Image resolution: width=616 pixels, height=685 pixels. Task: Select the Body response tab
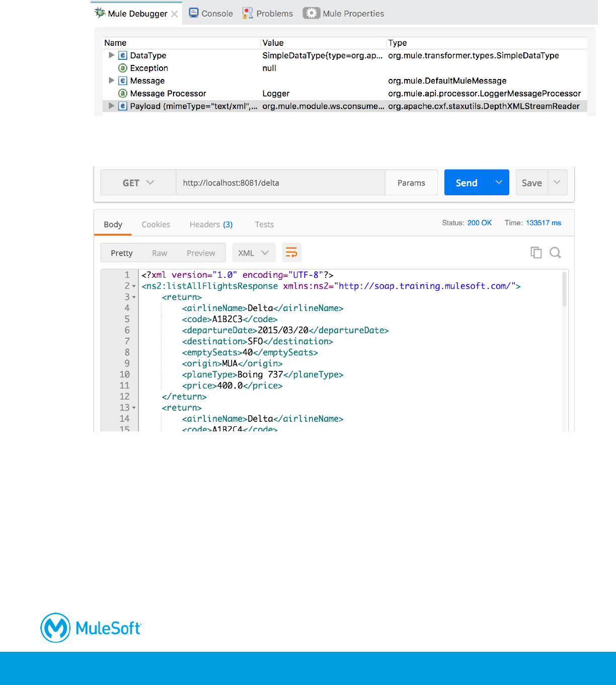point(113,224)
